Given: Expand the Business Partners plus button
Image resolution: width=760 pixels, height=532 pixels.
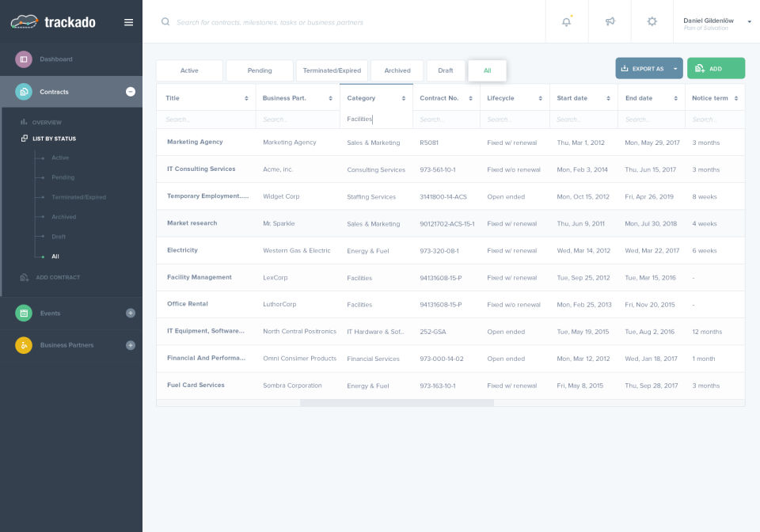Looking at the screenshot, I should [131, 345].
